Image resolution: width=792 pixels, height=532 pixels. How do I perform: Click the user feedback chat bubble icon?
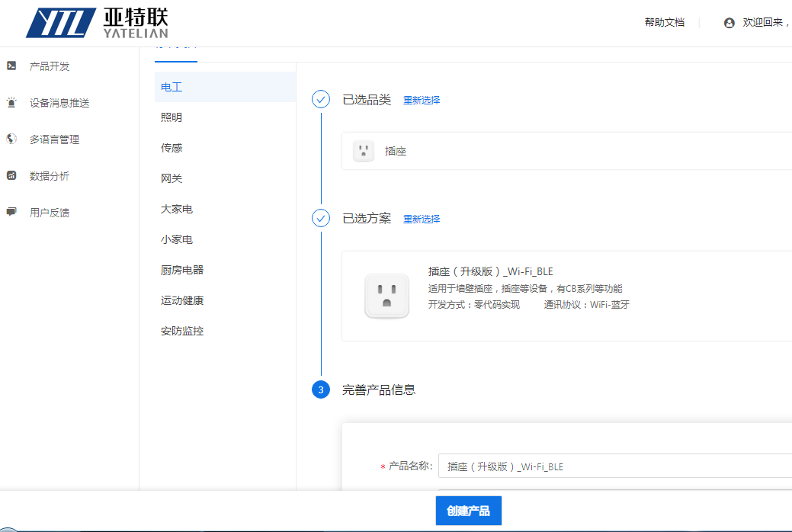pos(11,213)
